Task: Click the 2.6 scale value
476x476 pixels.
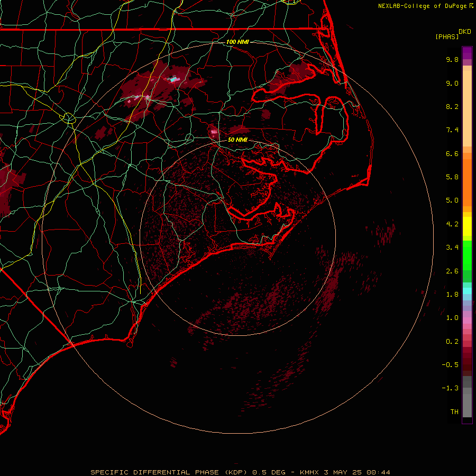Action: pos(452,271)
